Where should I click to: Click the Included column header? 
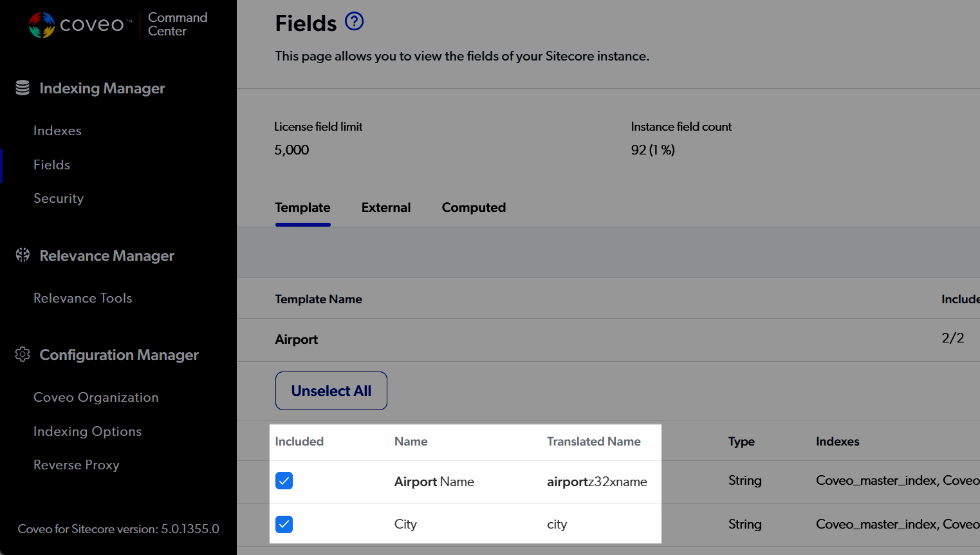pos(299,442)
